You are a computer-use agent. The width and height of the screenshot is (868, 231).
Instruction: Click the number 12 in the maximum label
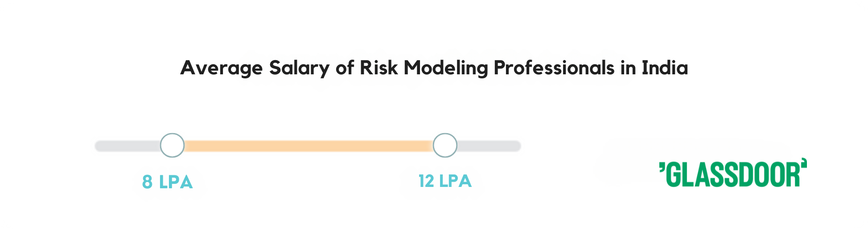pos(426,181)
